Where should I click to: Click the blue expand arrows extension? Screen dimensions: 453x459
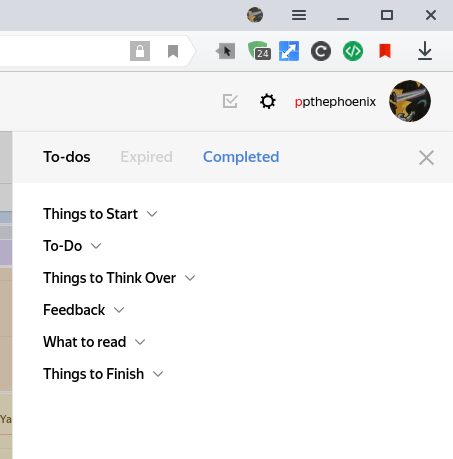tap(289, 51)
